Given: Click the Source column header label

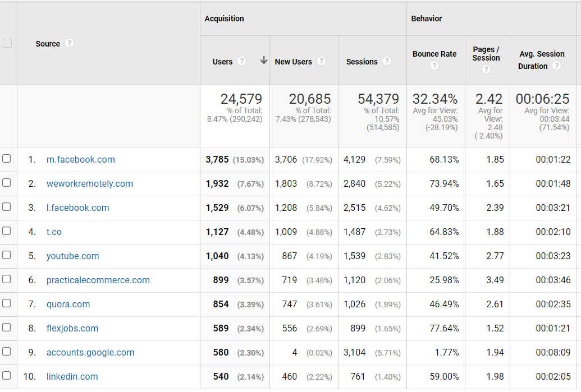Looking at the screenshot, I should point(47,44).
